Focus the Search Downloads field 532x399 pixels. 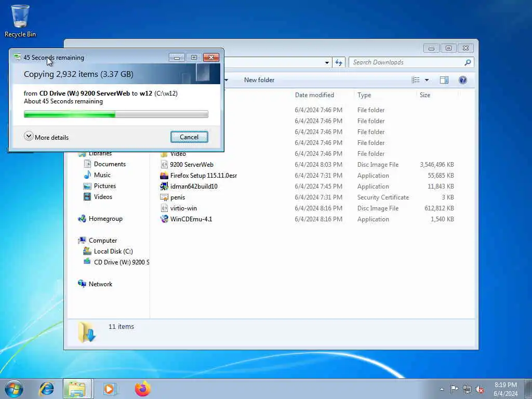(x=406, y=62)
